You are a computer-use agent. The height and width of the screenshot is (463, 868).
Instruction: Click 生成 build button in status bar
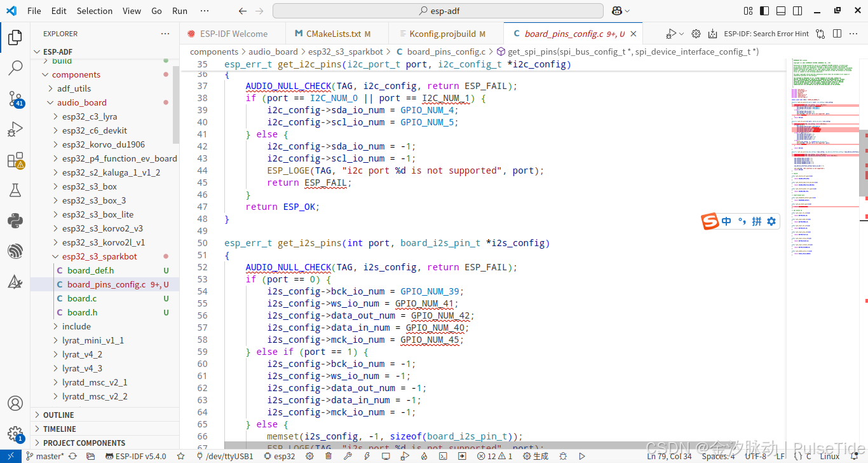(x=535, y=456)
